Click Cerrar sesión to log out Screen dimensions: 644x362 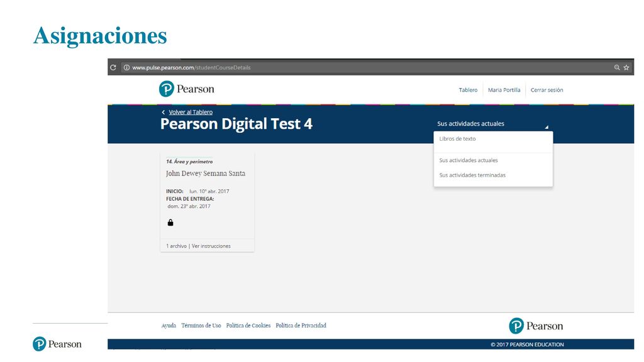[547, 90]
